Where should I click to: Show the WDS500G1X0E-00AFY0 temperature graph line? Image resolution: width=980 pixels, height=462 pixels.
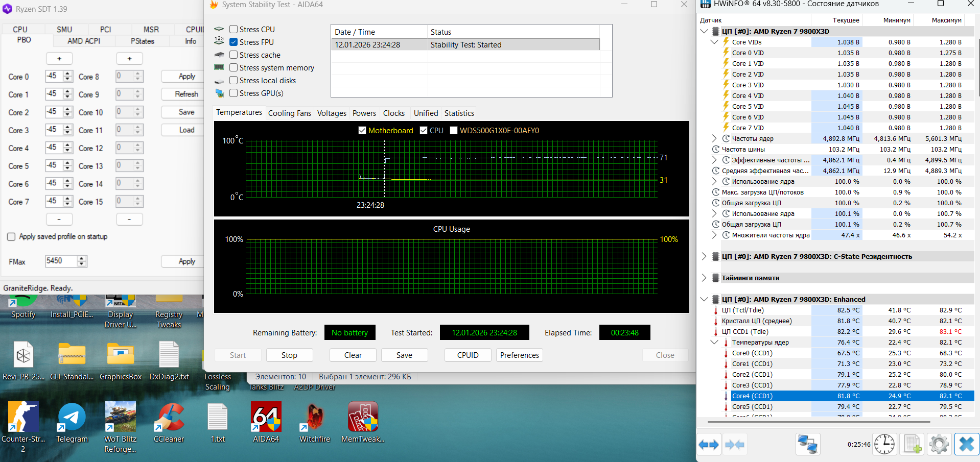[453, 130]
